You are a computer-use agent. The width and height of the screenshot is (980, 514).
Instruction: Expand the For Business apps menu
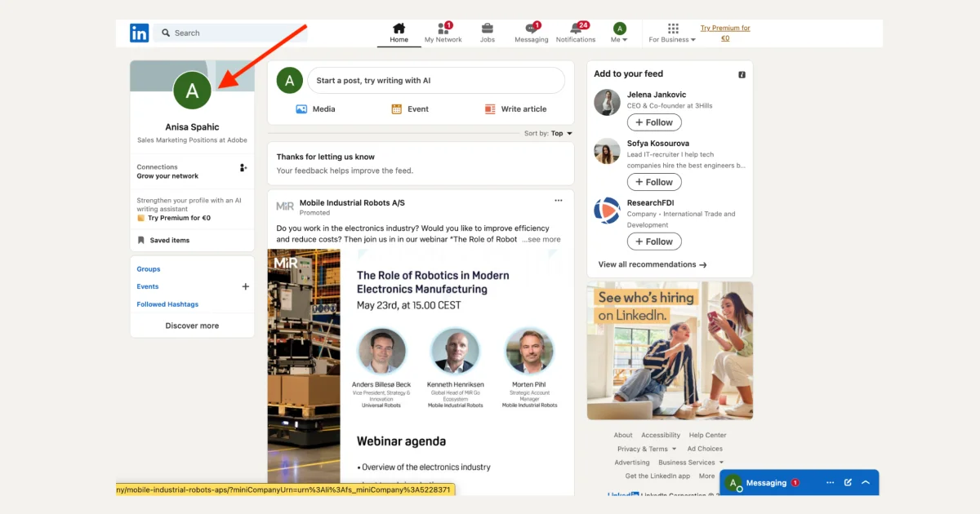pos(672,33)
